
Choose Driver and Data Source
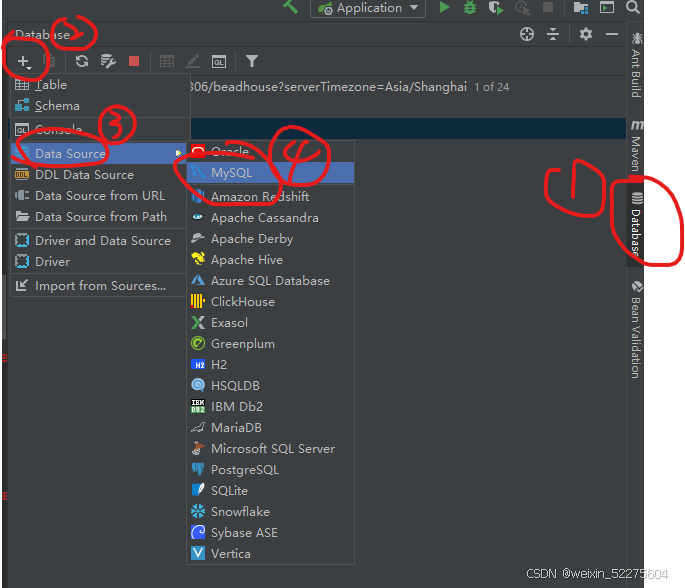pyautogui.click(x=99, y=241)
